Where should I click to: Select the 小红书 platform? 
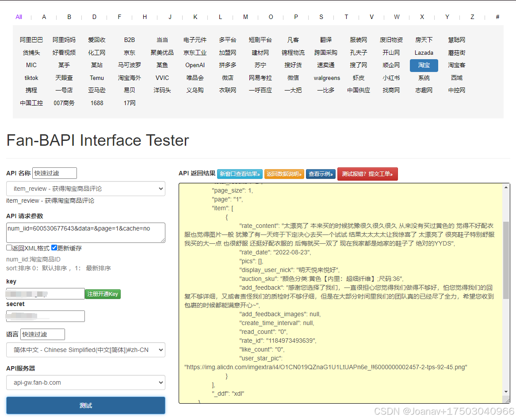pos(391,78)
